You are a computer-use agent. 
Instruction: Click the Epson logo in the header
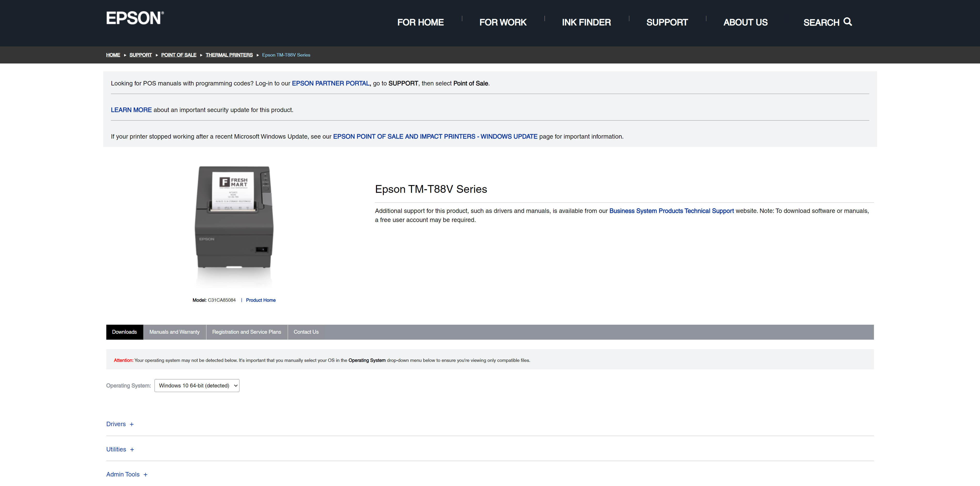point(135,18)
